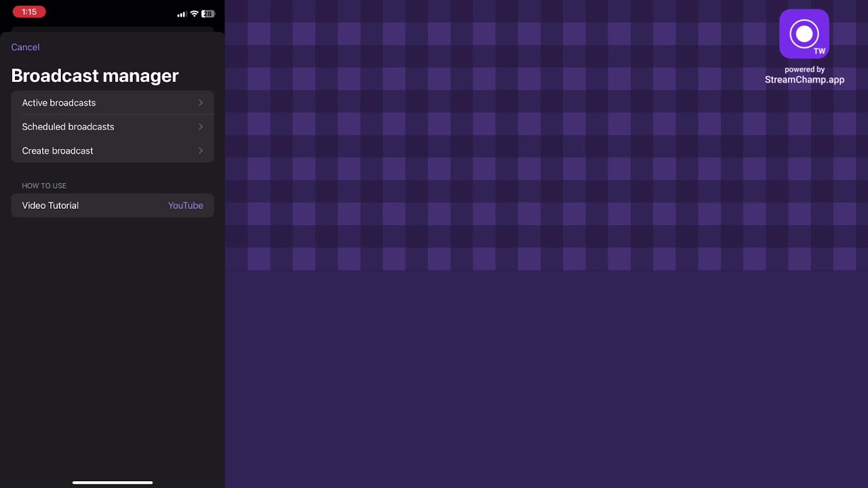The height and width of the screenshot is (488, 868).
Task: Tap the Cancel link
Action: click(25, 47)
